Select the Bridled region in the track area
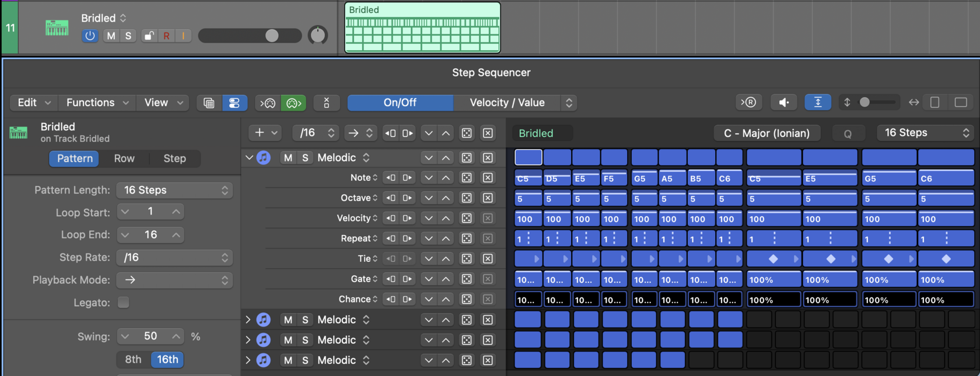 click(422, 27)
